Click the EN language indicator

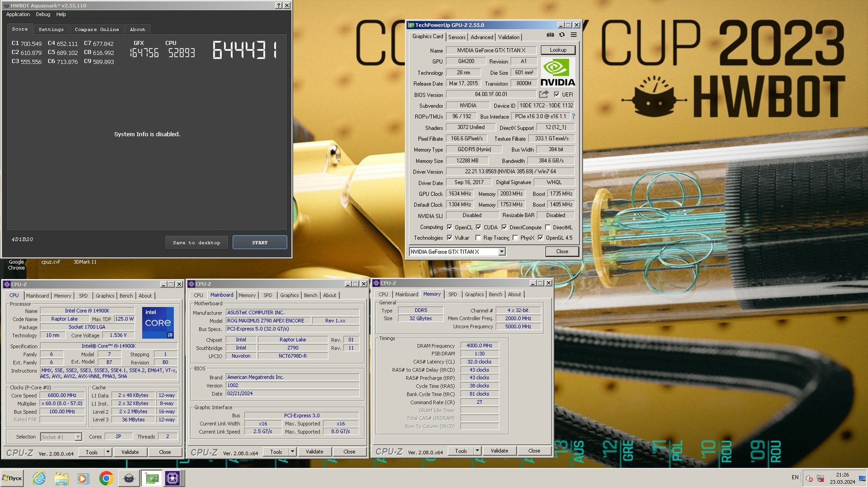pos(795,477)
